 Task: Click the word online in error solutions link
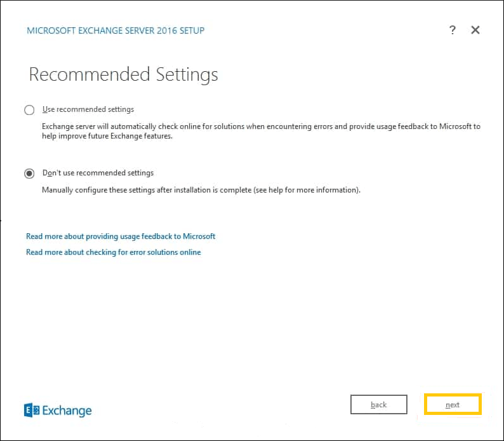click(190, 252)
